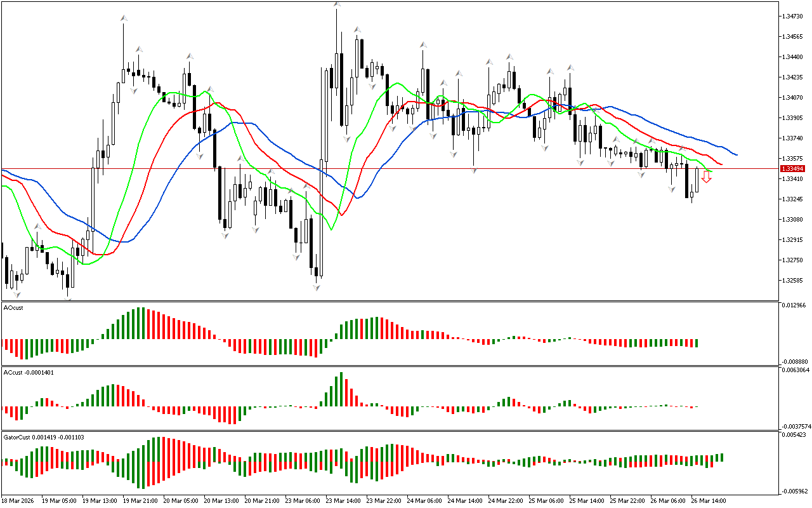The image size is (812, 508).
Task: Click the up fractal above the 19 Mar peak
Action: tap(124, 19)
